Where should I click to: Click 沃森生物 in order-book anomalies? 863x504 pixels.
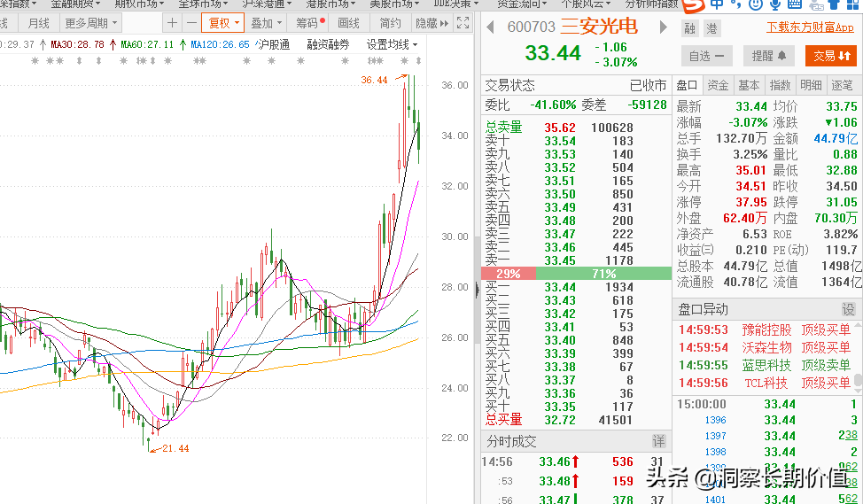click(766, 347)
